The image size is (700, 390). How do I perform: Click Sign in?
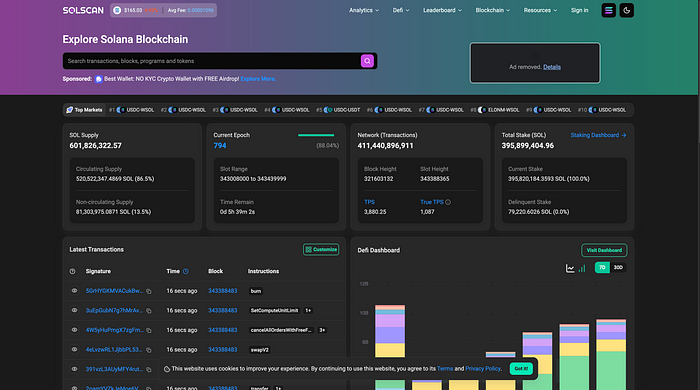(x=579, y=10)
